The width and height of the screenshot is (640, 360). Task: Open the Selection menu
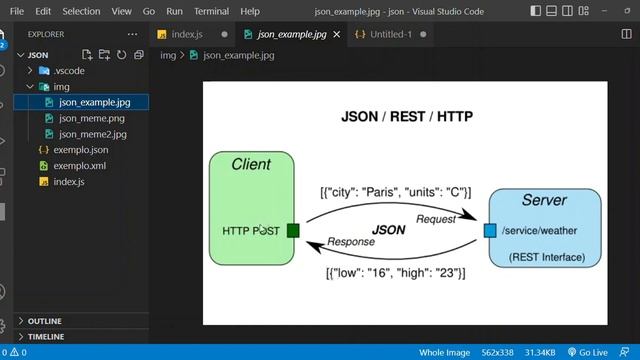tap(81, 11)
